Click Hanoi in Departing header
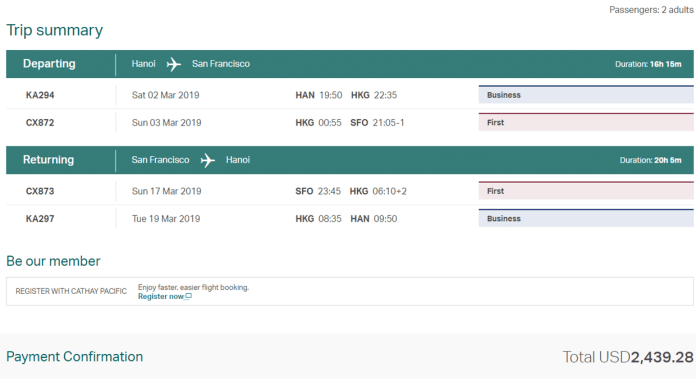Viewport: 696px width, 386px height. (143, 64)
